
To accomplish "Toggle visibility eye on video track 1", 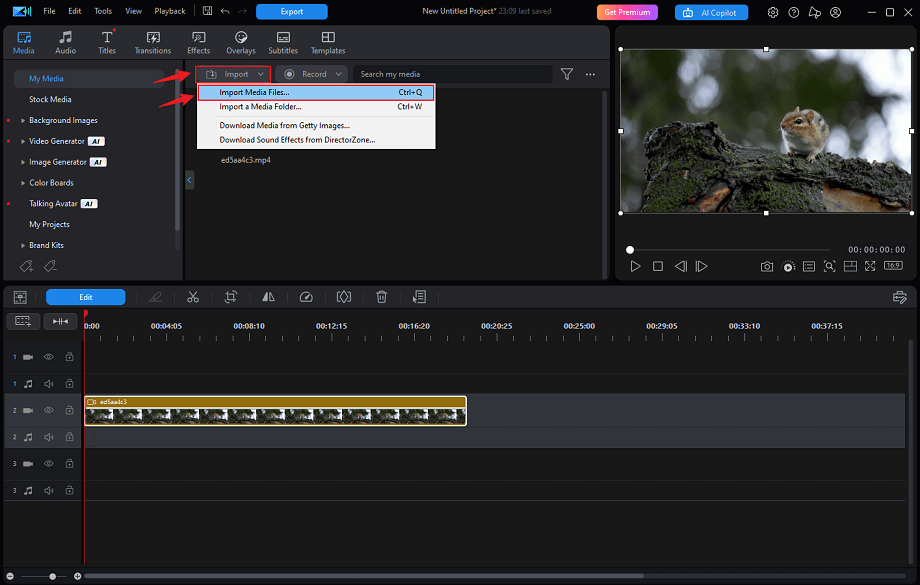I will point(48,357).
